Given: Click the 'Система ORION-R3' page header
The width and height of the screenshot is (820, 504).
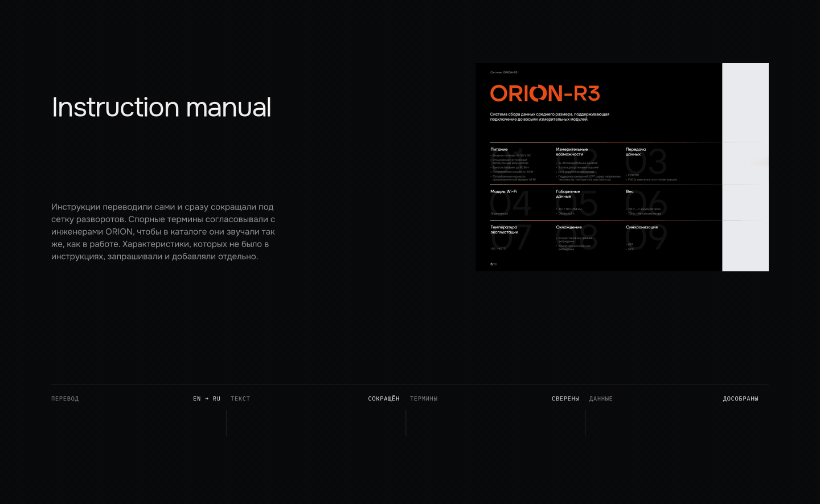Looking at the screenshot, I should point(503,72).
